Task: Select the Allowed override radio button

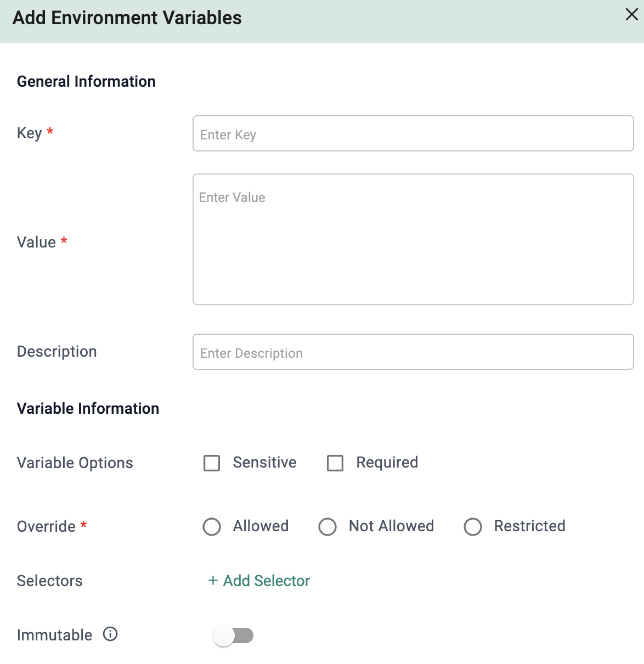Action: (212, 527)
